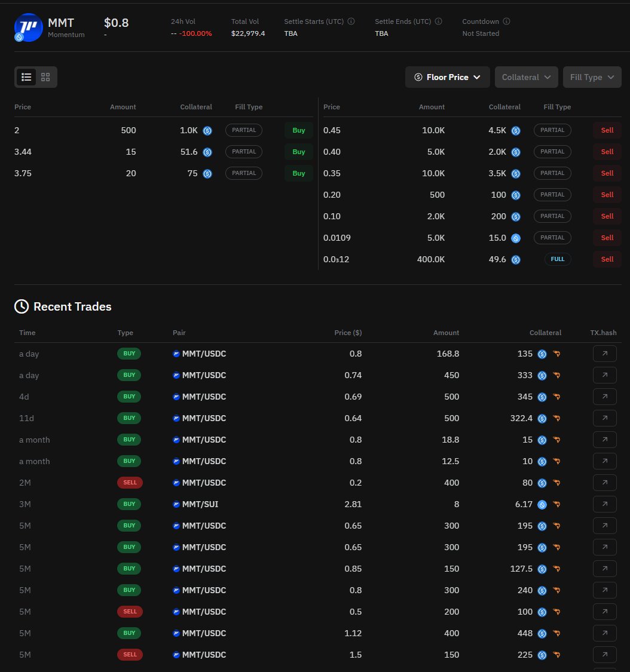Click the MMT Momentum token logo
Screen dimensions: 630x672
27,27
